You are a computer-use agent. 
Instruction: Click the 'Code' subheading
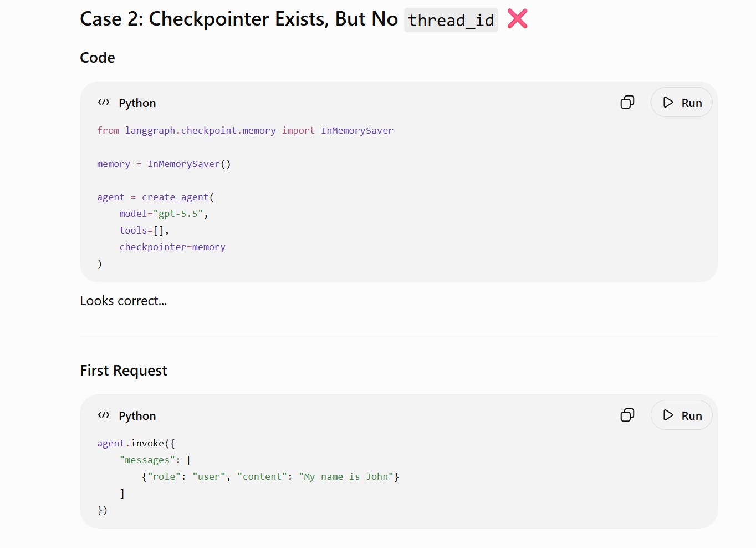(x=98, y=58)
